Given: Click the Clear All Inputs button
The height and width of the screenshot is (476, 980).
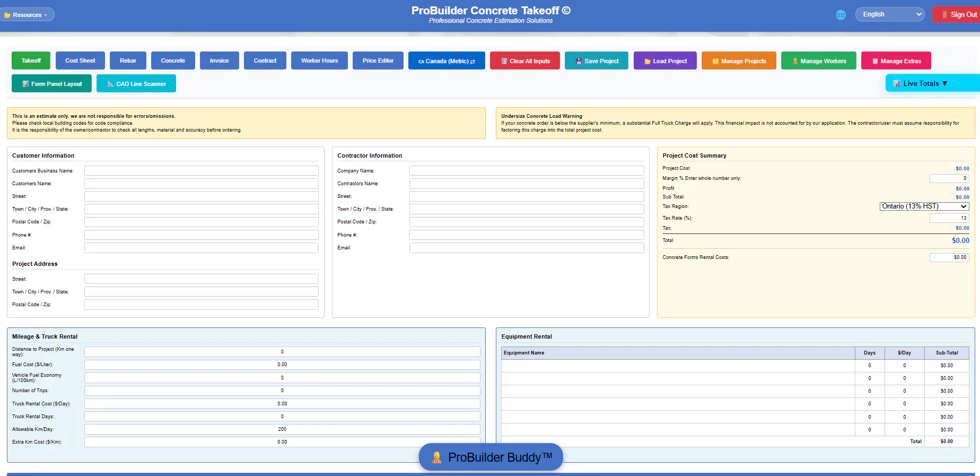Looking at the screenshot, I should point(525,61).
